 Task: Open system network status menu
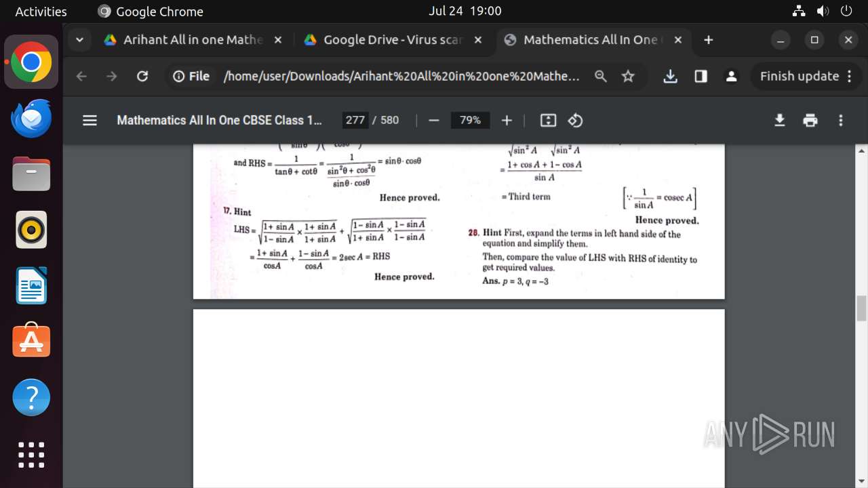tap(799, 11)
